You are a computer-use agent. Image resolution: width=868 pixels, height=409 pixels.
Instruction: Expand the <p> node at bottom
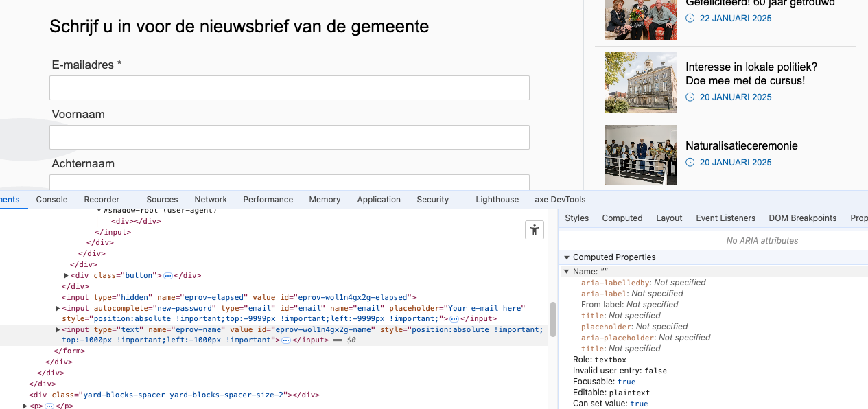click(25, 406)
